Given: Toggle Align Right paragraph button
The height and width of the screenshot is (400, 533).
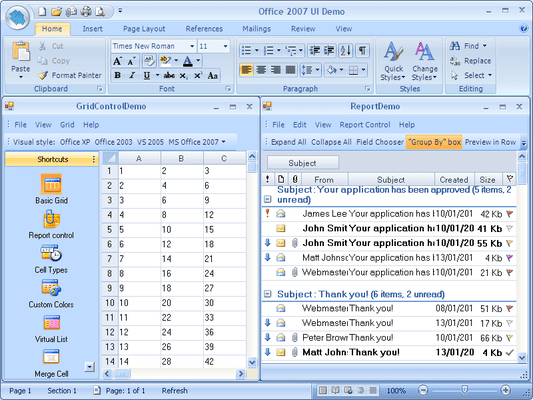Looking at the screenshot, I should (x=276, y=70).
